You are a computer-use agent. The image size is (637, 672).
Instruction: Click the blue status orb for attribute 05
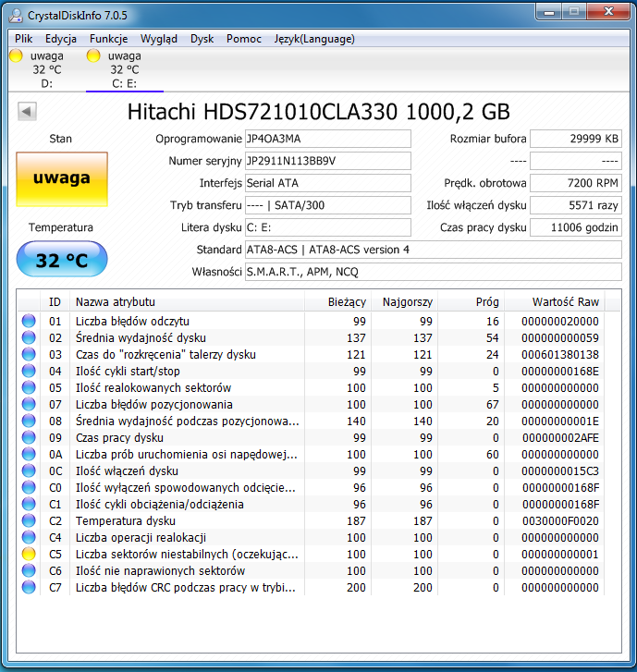pos(29,387)
